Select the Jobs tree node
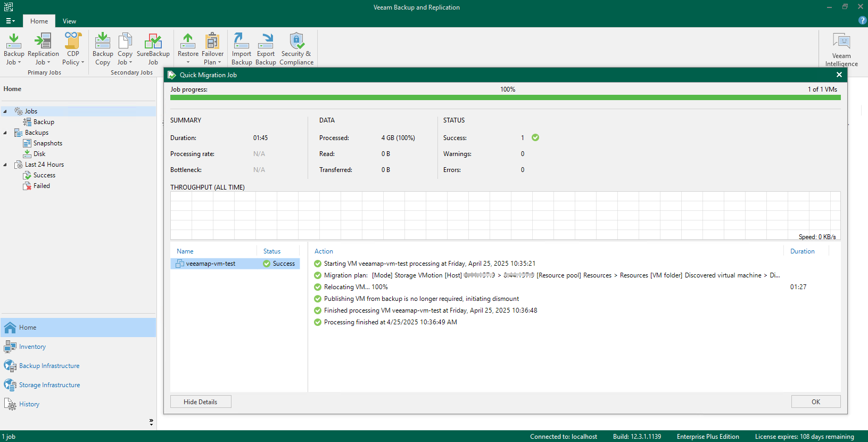This screenshot has width=868, height=442. [31, 111]
